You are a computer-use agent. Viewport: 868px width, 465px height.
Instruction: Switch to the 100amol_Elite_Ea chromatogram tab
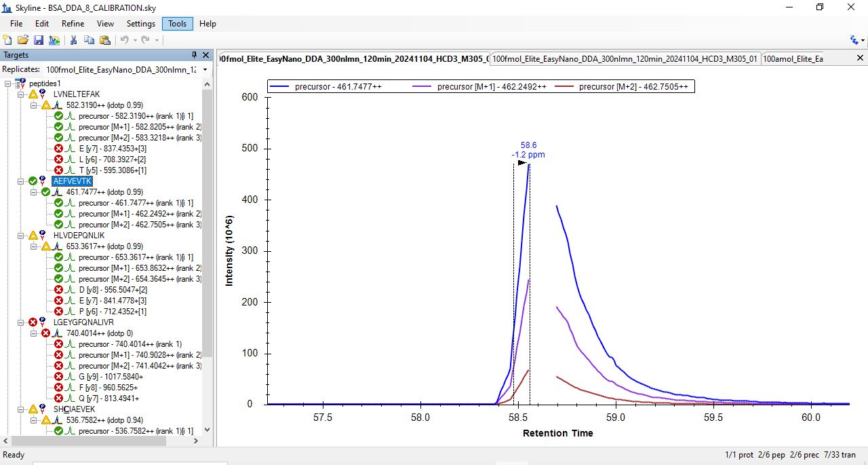(792, 59)
